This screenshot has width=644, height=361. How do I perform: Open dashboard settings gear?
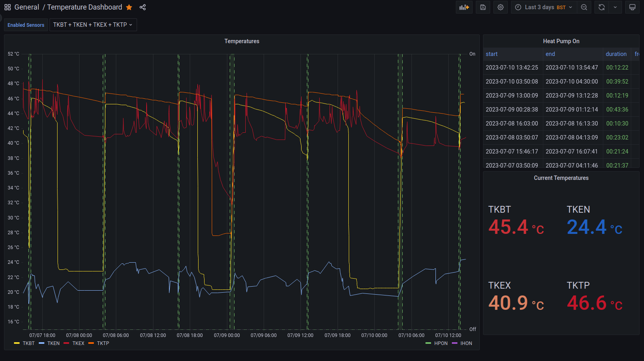501,7
